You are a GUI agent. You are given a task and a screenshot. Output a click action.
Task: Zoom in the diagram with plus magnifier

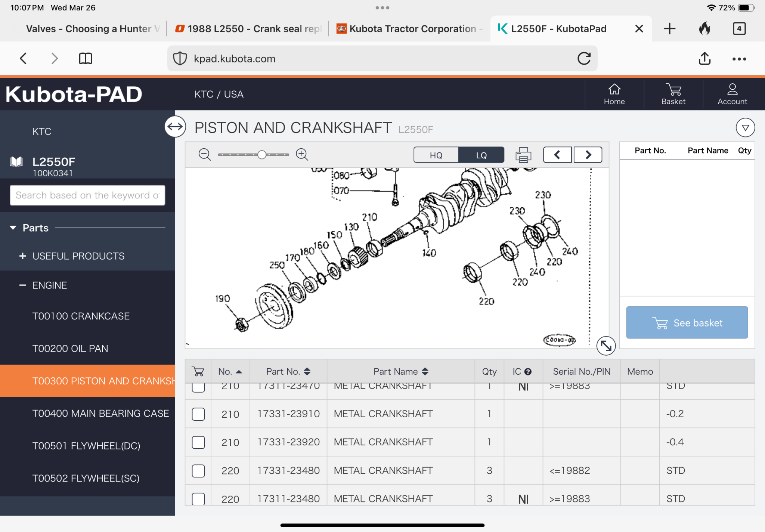point(302,154)
